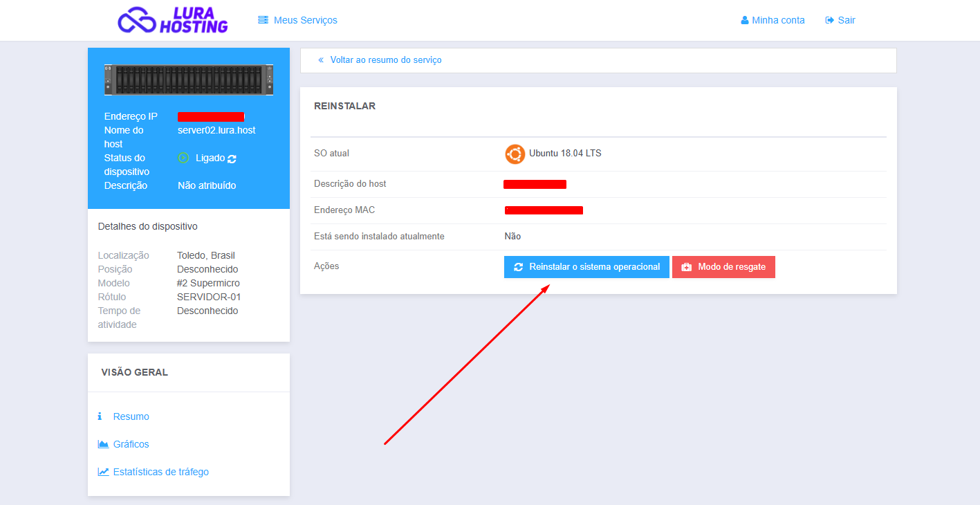Click the VISÃO GERAL heading
This screenshot has height=505, width=980.
click(x=134, y=372)
